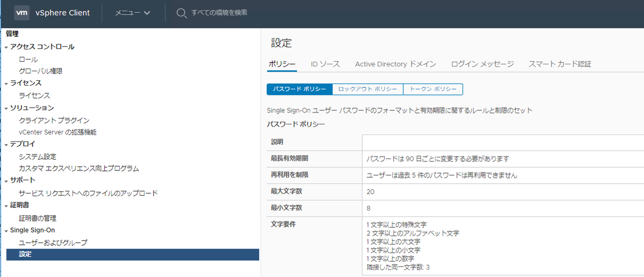Image resolution: width=644 pixels, height=277 pixels.
Task: Switch to the Active Directory ドメイン tab
Action: [x=396, y=64]
